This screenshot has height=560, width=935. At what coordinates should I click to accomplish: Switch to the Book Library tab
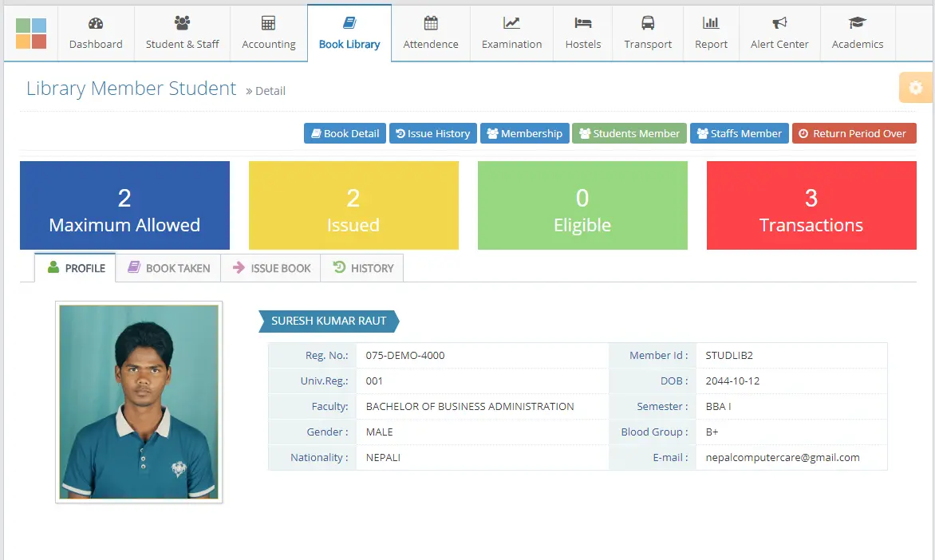pos(349,33)
